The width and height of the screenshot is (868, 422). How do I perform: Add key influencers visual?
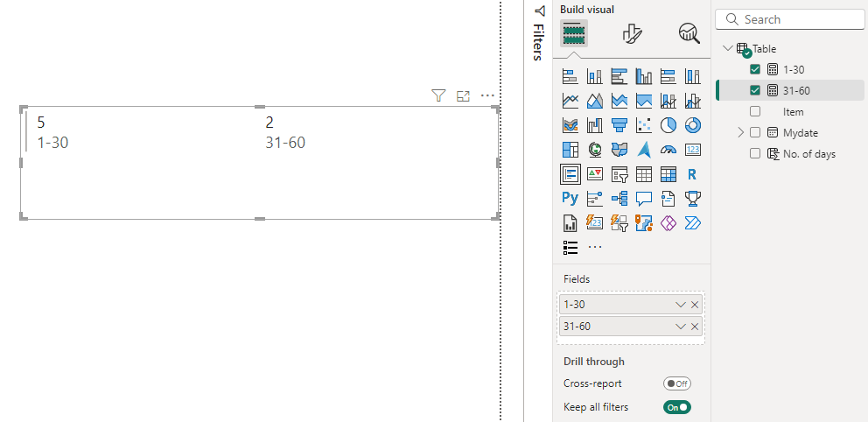click(x=594, y=198)
